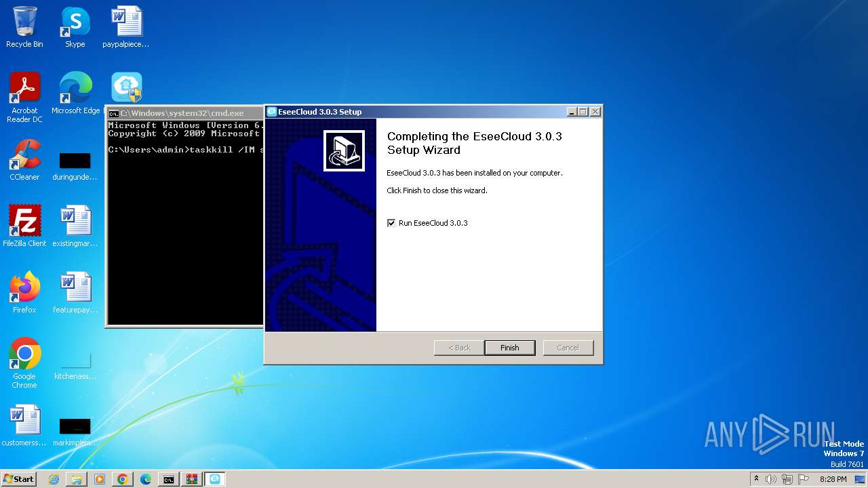This screenshot has width=868, height=488.
Task: Launch Internet Explorer from taskbar
Action: [54, 479]
